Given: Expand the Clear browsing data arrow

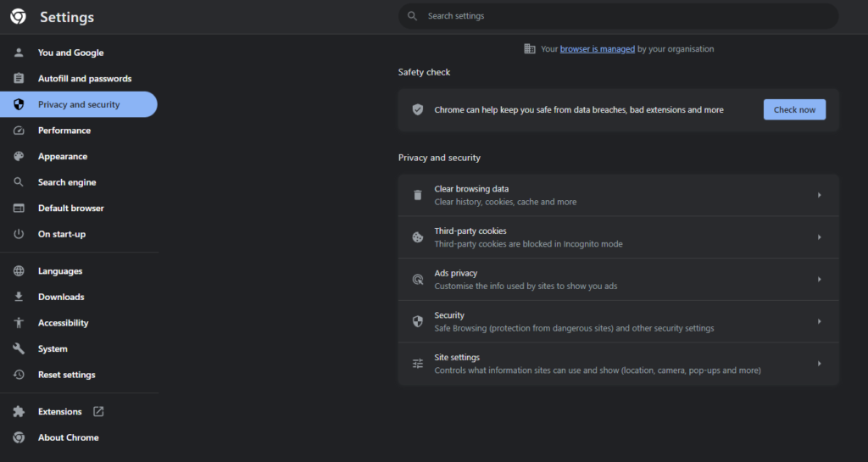Looking at the screenshot, I should pos(819,195).
